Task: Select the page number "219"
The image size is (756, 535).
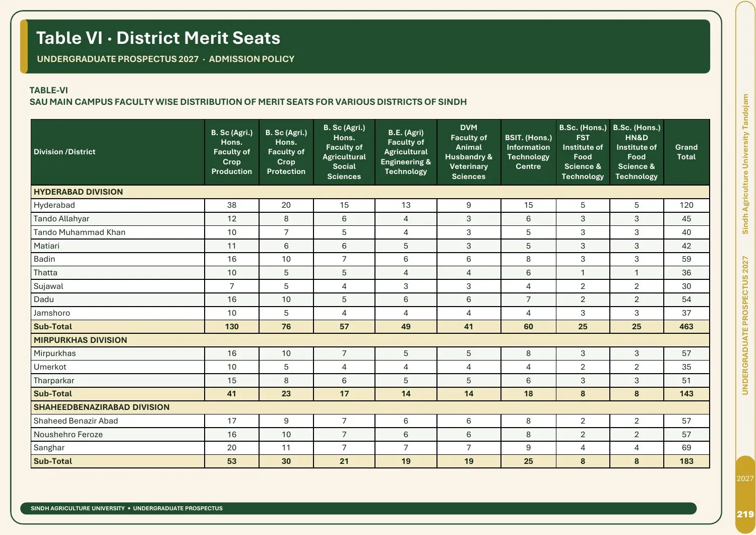Action: click(745, 514)
